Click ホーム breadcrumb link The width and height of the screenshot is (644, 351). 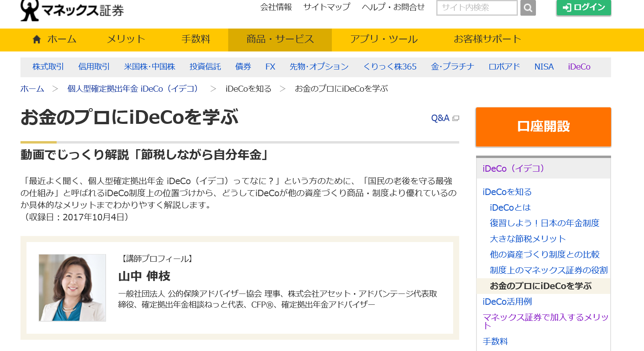pos(32,89)
